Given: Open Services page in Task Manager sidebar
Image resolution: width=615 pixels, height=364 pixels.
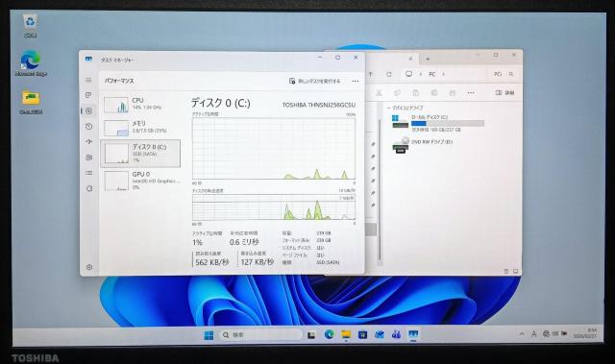Looking at the screenshot, I should coord(88,188).
